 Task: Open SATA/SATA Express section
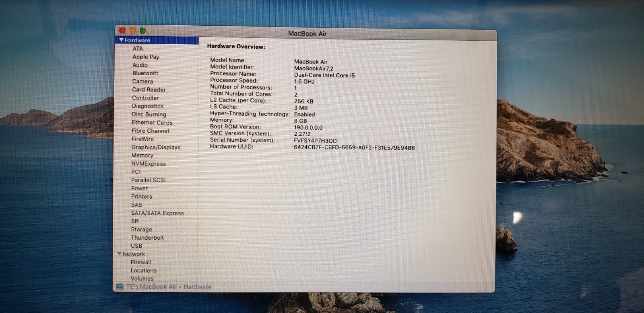tap(157, 213)
